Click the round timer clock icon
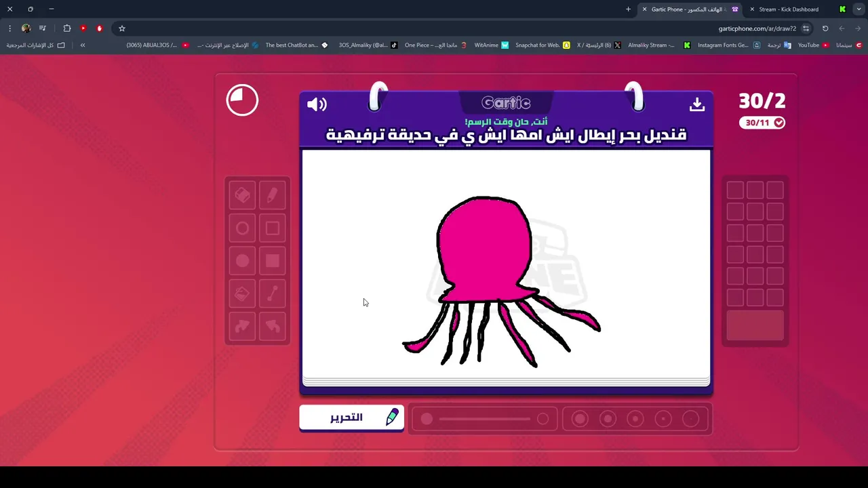Viewport: 868px width, 488px height. coord(242,100)
